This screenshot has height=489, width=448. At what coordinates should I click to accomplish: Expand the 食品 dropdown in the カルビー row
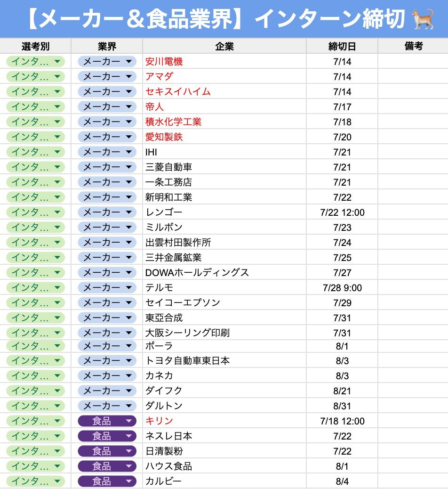pos(107,481)
